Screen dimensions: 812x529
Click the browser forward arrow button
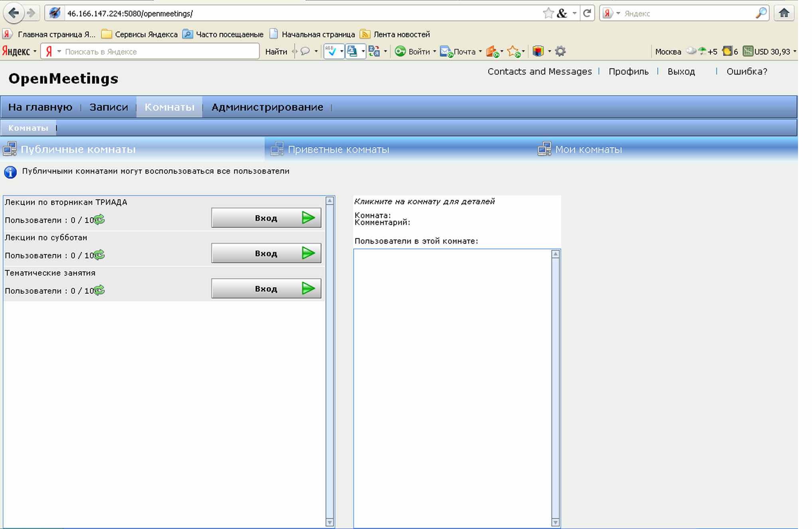pos(31,13)
